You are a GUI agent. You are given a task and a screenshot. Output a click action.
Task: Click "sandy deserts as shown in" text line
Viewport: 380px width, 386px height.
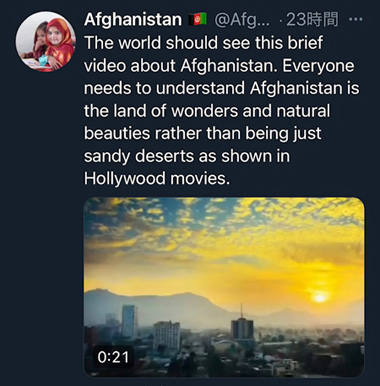click(x=187, y=156)
